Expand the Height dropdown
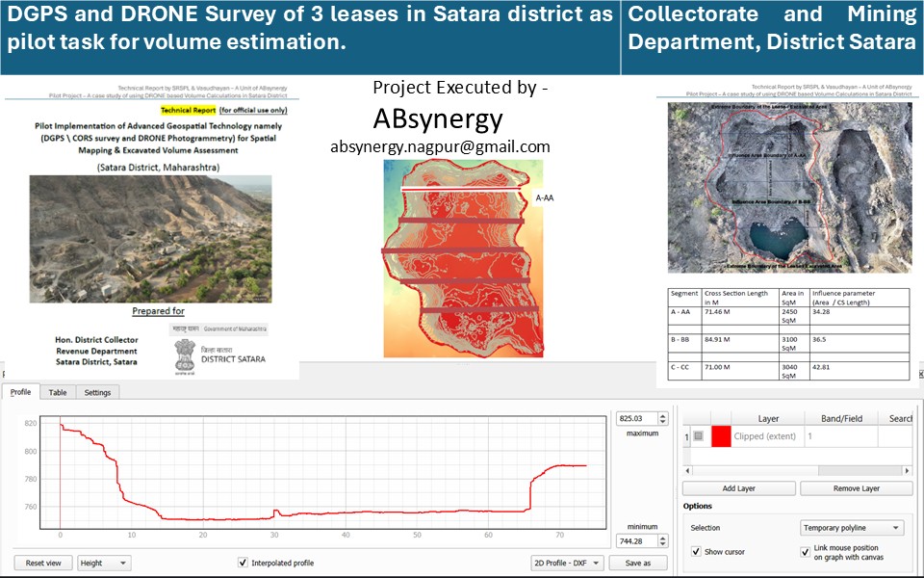Viewport: 924px width, 578px height. pos(104,563)
